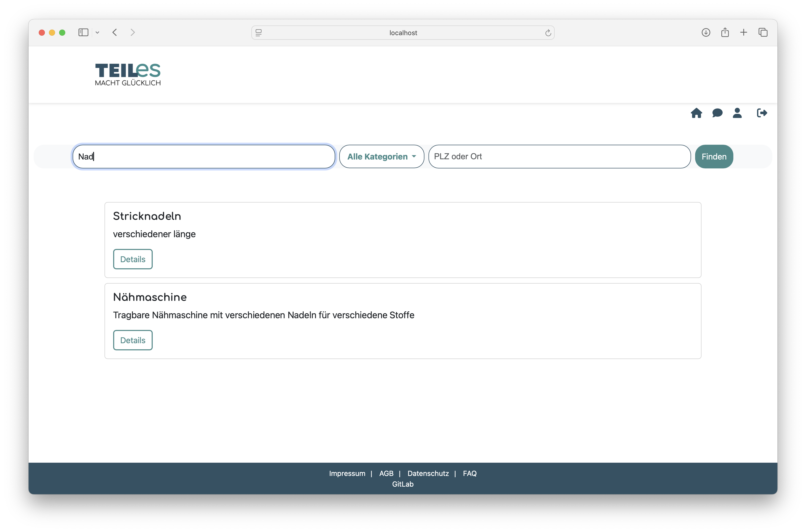Click the logout icon
806x532 pixels.
click(762, 113)
